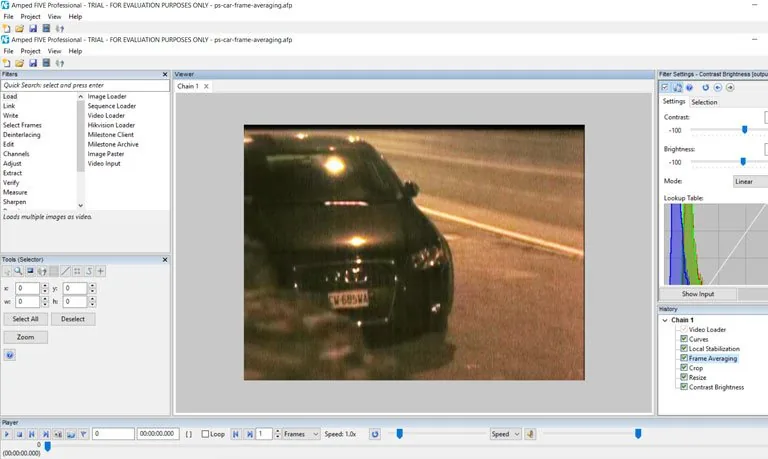Click the Quick Search filter input field

85,85
